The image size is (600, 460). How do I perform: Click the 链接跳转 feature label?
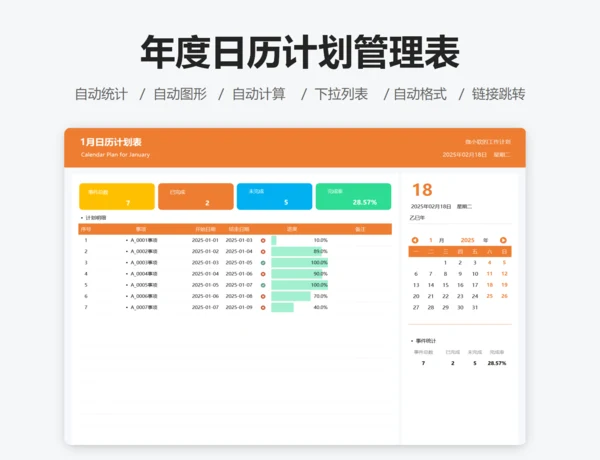click(x=499, y=94)
